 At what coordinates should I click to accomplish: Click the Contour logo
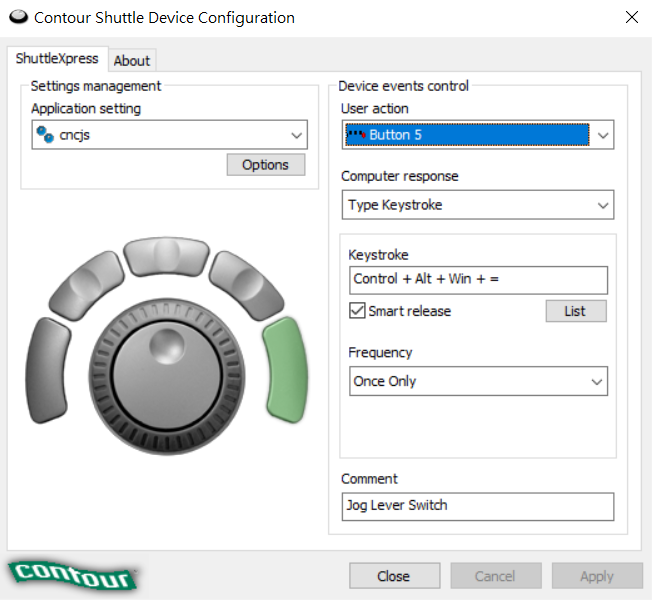(x=72, y=575)
